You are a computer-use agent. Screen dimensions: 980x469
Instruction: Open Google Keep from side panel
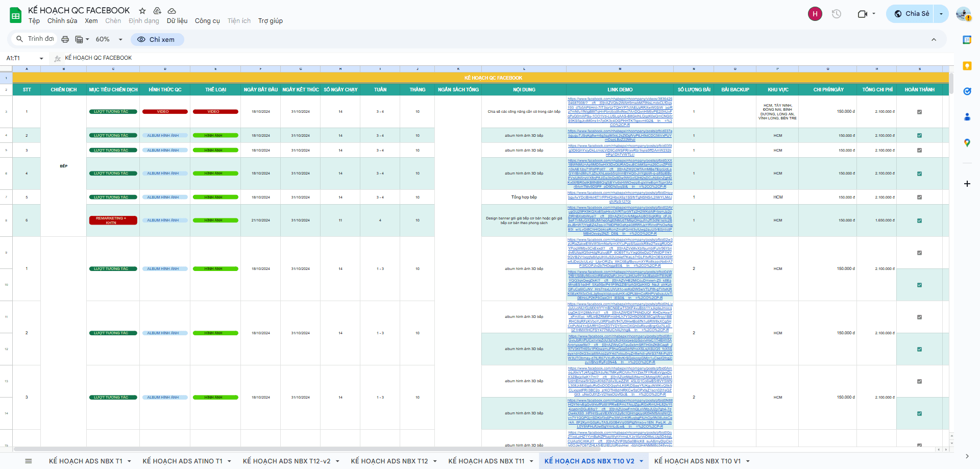pyautogui.click(x=967, y=66)
